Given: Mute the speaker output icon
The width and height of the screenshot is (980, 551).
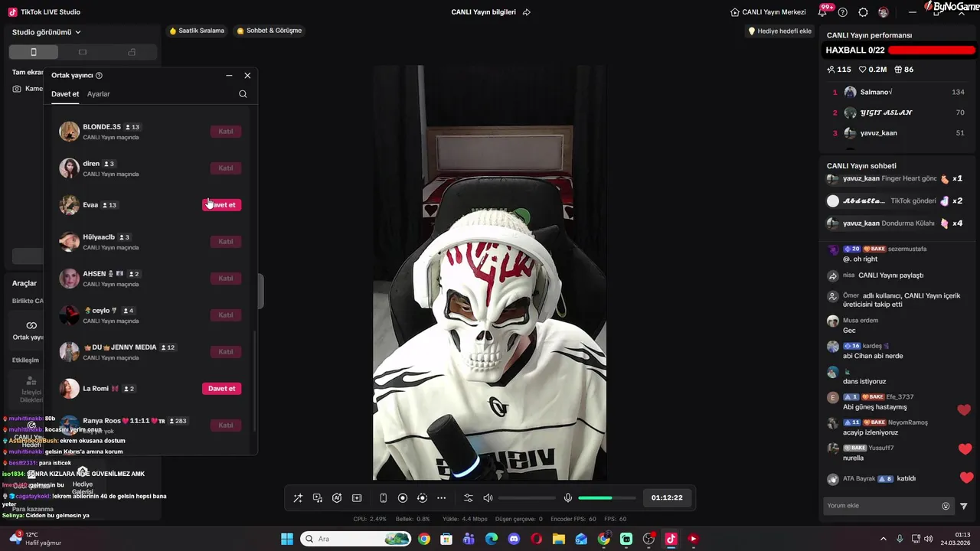Looking at the screenshot, I should (488, 498).
